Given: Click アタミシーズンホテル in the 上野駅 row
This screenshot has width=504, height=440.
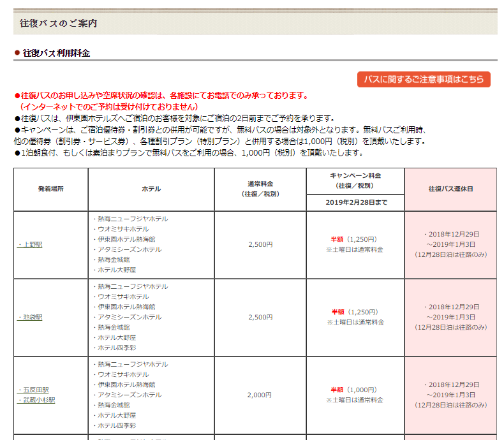Looking at the screenshot, I should [128, 249].
